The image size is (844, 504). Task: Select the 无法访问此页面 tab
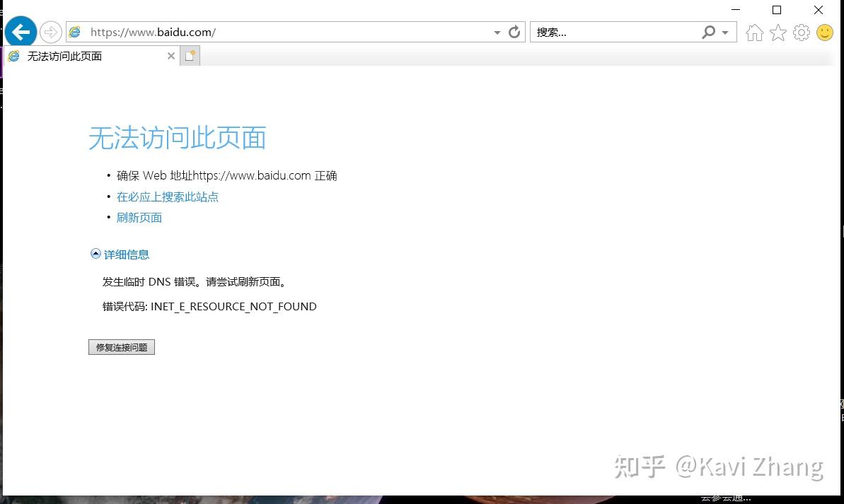(91, 56)
